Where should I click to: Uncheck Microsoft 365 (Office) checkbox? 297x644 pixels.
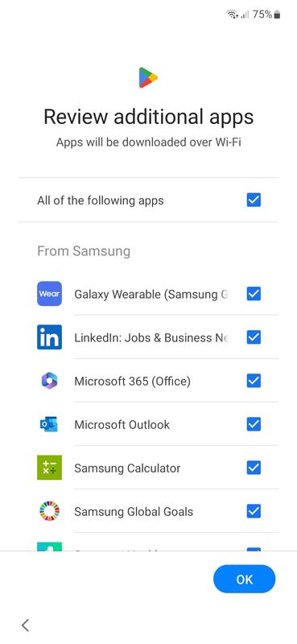tap(254, 381)
